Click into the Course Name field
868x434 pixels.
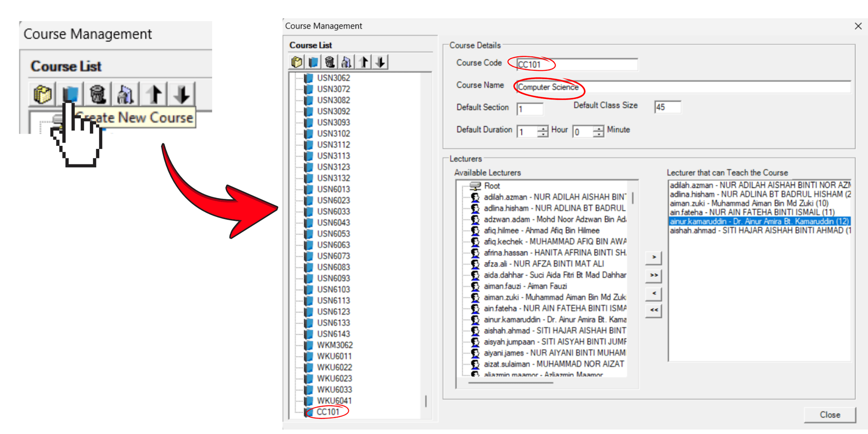tap(684, 87)
